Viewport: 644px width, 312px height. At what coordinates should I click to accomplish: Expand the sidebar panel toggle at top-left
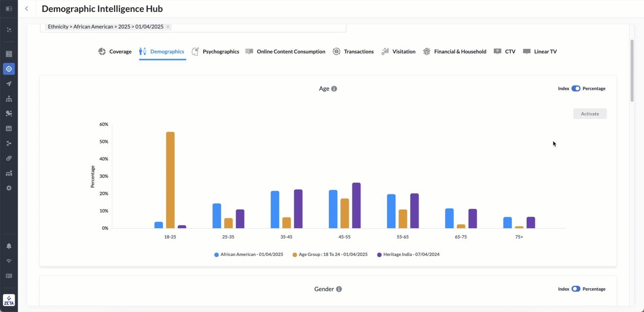point(9,9)
